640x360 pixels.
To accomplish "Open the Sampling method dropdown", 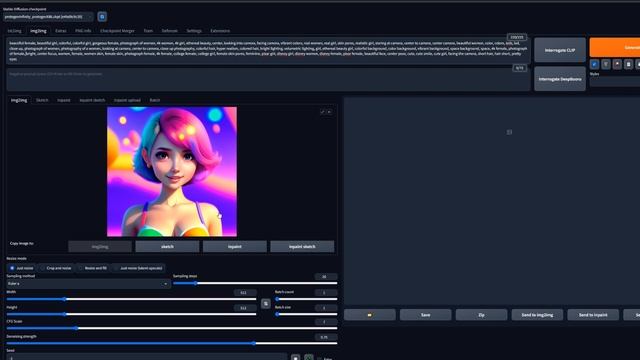I will click(88, 284).
